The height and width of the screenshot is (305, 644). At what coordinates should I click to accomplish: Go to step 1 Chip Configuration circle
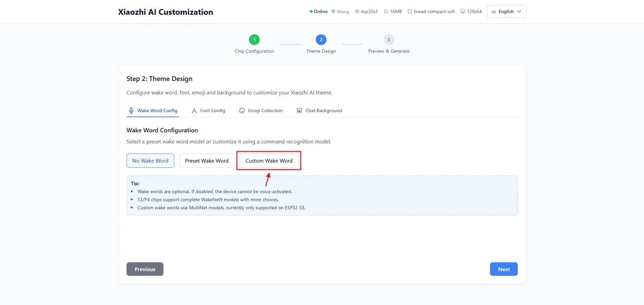(x=254, y=39)
